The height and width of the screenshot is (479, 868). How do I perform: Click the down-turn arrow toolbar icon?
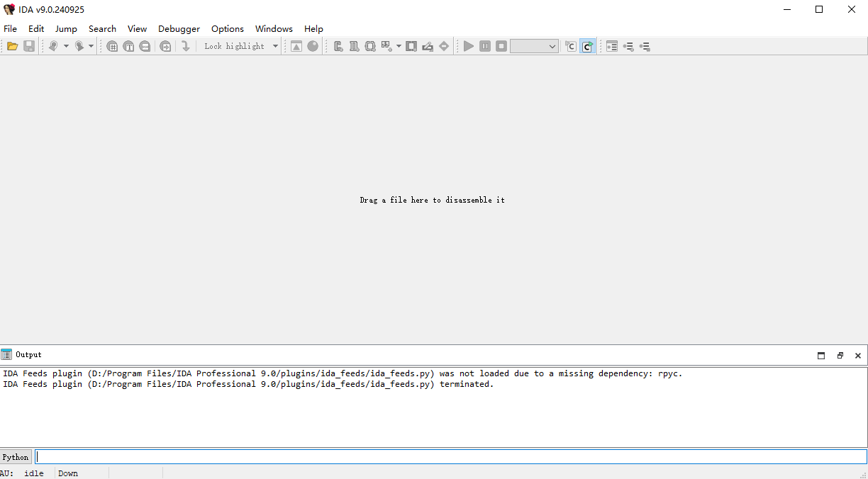(185, 46)
